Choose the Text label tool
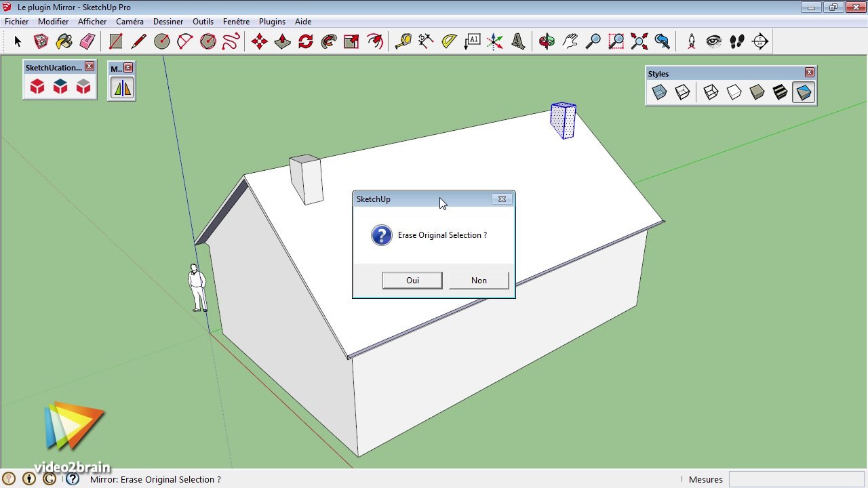This screenshot has width=868, height=488. pos(472,41)
